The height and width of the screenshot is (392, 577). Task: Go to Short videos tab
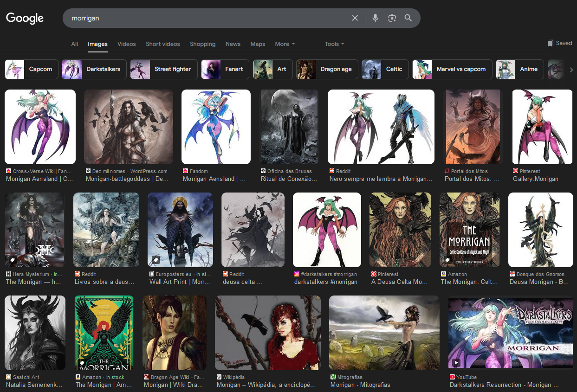point(163,44)
